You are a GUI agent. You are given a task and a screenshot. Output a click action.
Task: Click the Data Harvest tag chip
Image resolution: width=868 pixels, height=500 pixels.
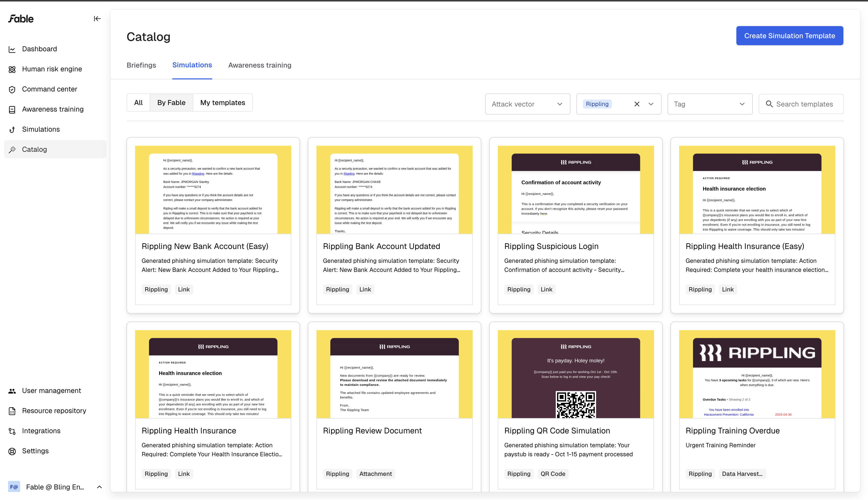tap(742, 474)
